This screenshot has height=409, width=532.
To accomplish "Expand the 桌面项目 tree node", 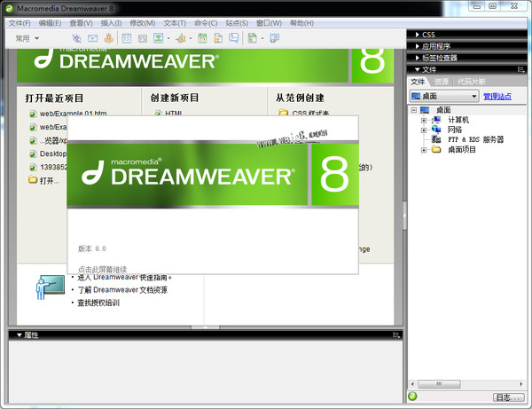I will tap(424, 150).
